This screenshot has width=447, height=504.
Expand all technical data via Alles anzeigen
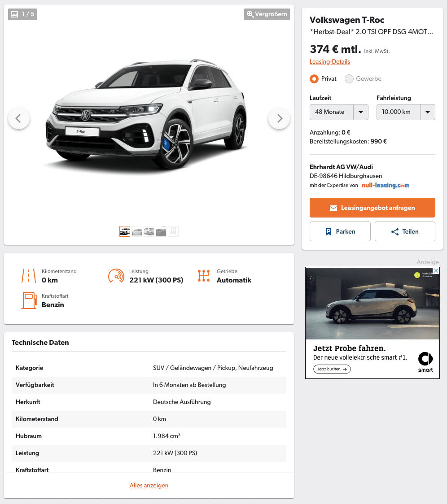(x=149, y=485)
